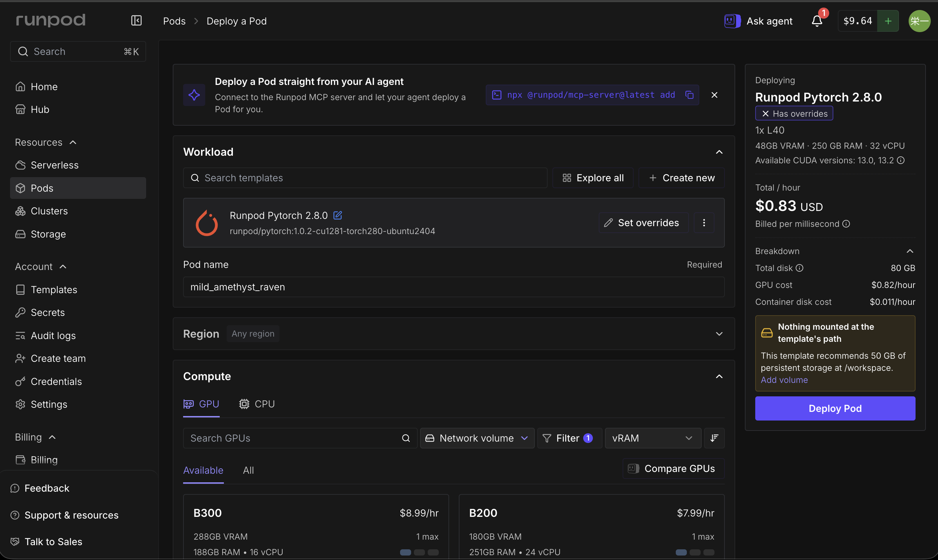Image resolution: width=938 pixels, height=560 pixels.
Task: Open Ask agent assistant
Action: [x=758, y=21]
